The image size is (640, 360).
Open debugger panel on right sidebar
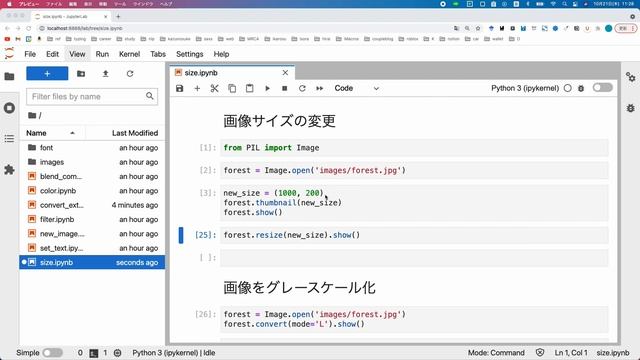[x=631, y=108]
